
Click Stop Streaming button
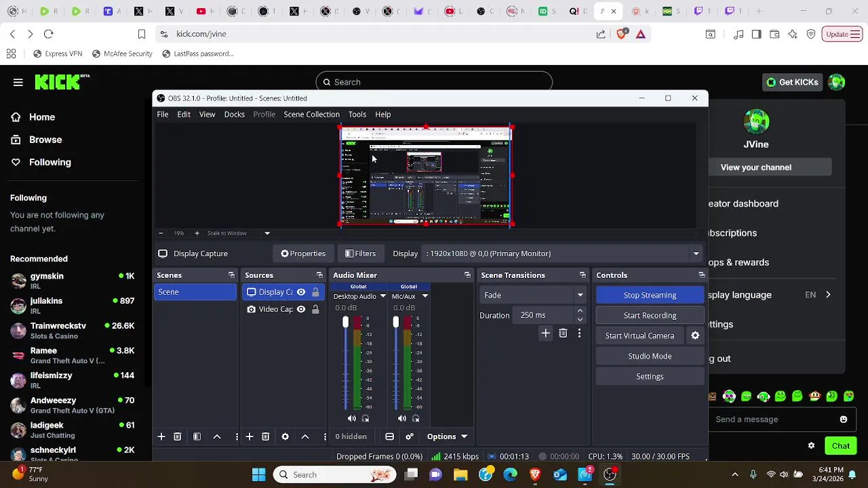[650, 295]
